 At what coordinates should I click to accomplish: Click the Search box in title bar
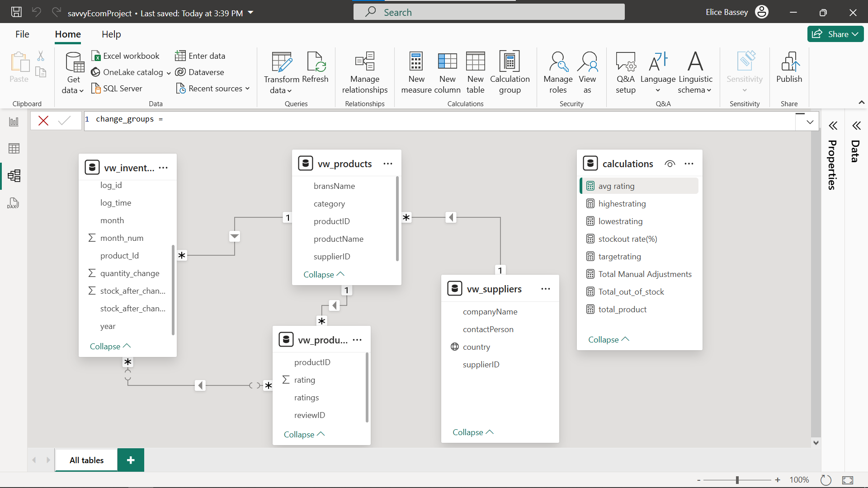489,12
